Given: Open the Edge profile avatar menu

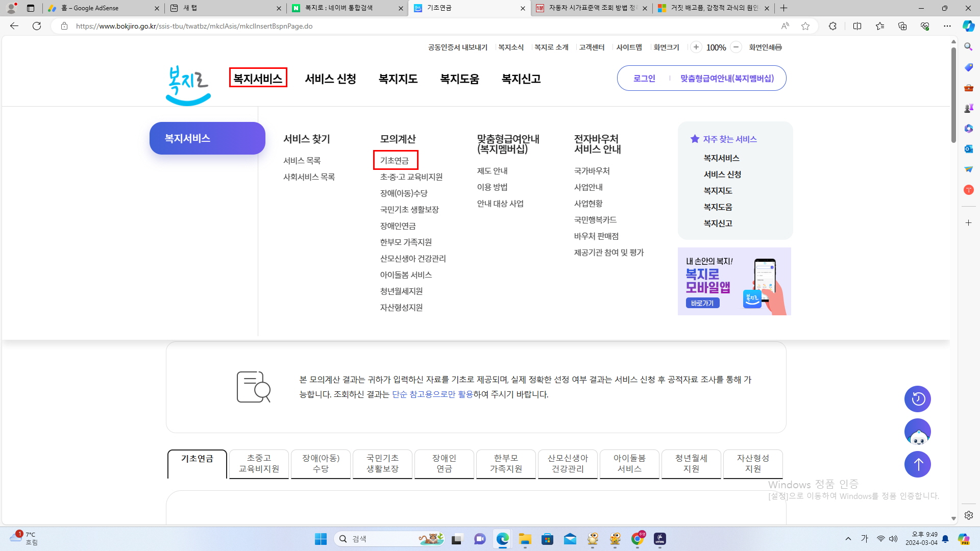Looking at the screenshot, I should [10, 8].
